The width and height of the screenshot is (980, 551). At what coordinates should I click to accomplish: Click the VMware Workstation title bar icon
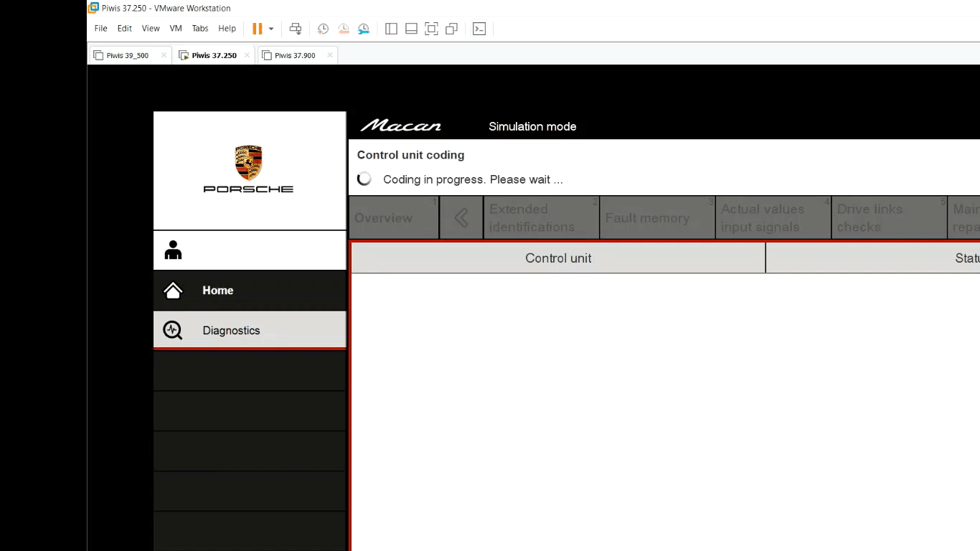[x=93, y=8]
